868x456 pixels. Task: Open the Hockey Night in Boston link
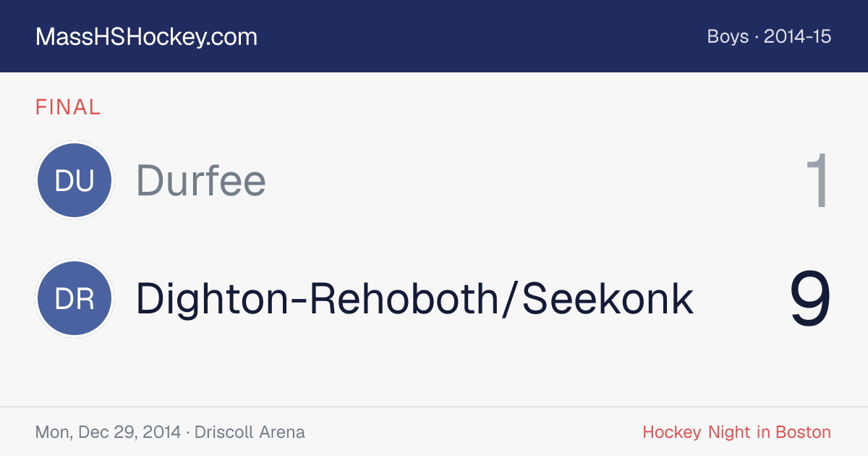737,432
